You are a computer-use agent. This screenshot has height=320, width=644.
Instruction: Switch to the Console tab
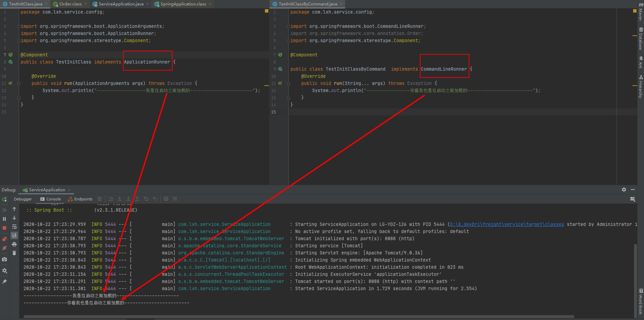pos(50,199)
